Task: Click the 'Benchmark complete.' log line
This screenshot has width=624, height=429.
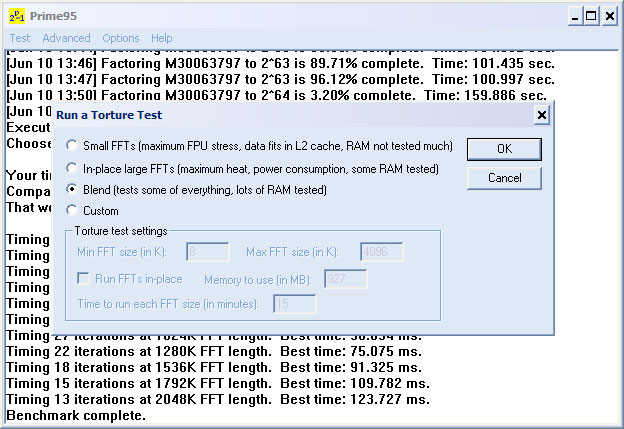Action: click(x=76, y=415)
